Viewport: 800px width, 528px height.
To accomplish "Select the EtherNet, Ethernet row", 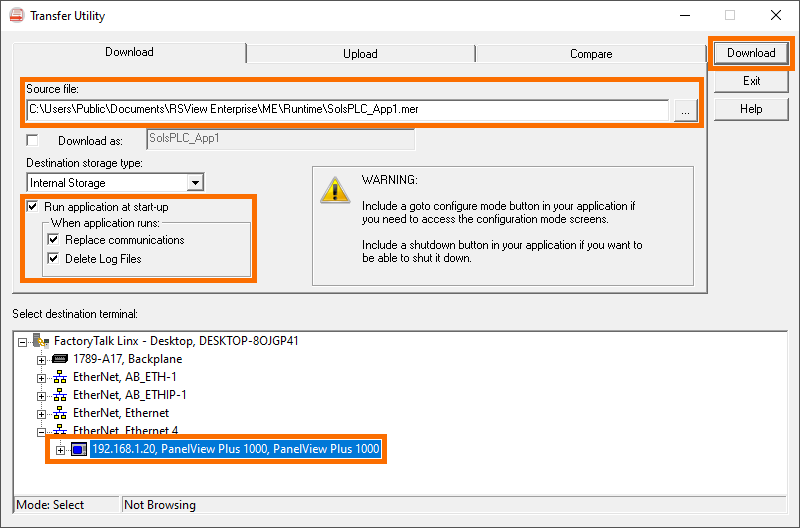I will click(121, 413).
